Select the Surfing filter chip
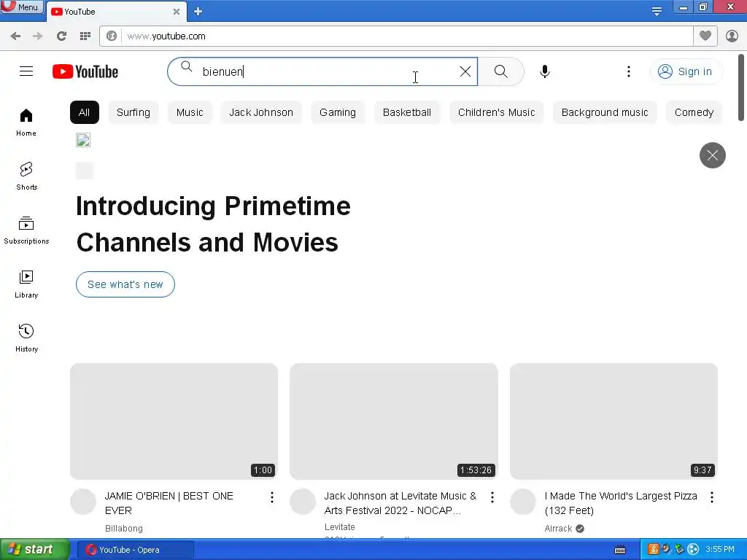The image size is (747, 560). click(133, 112)
